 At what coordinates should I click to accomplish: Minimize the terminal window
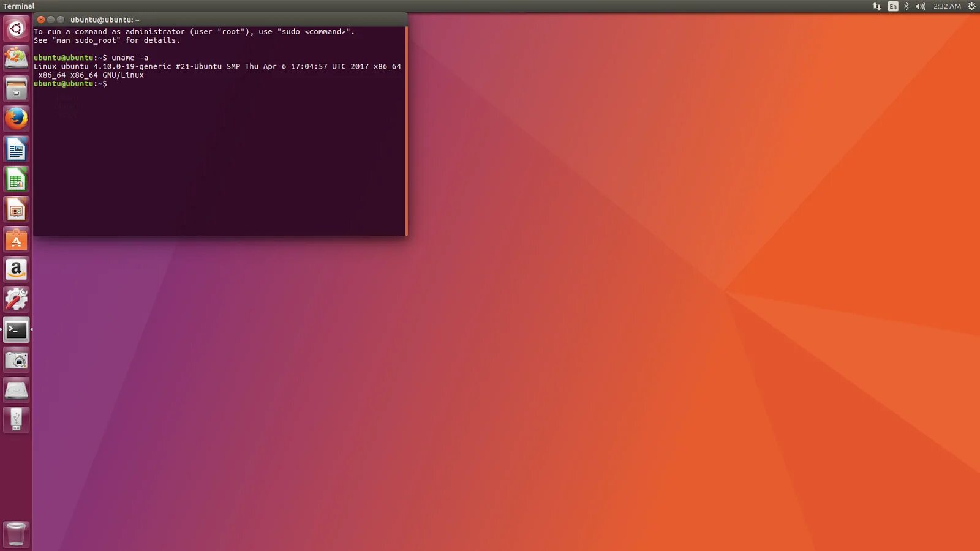coord(51,20)
